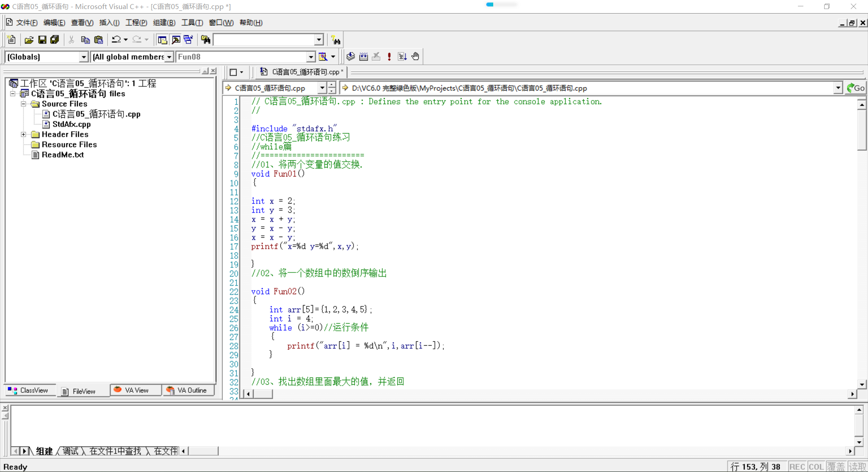Close the workspace panel with its X
868x472 pixels.
(x=213, y=71)
